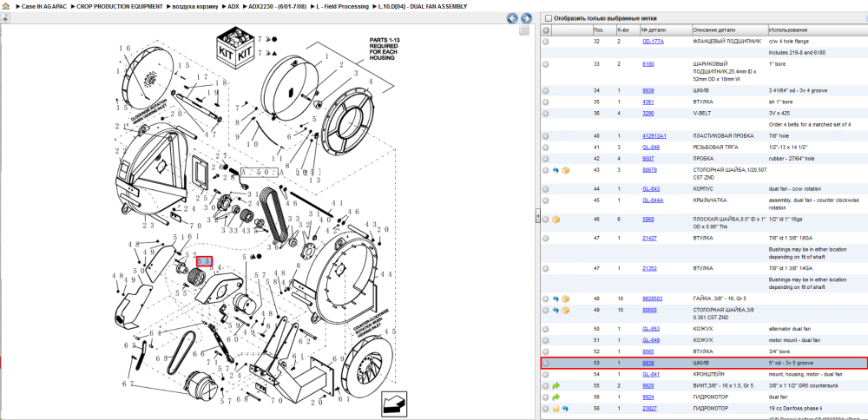Click the add icon for row 32 GD-177A
The width and height of the screenshot is (868, 420).
(x=546, y=42)
